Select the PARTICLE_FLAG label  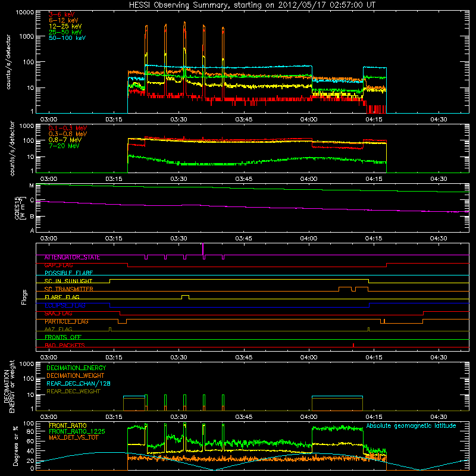(x=67, y=321)
